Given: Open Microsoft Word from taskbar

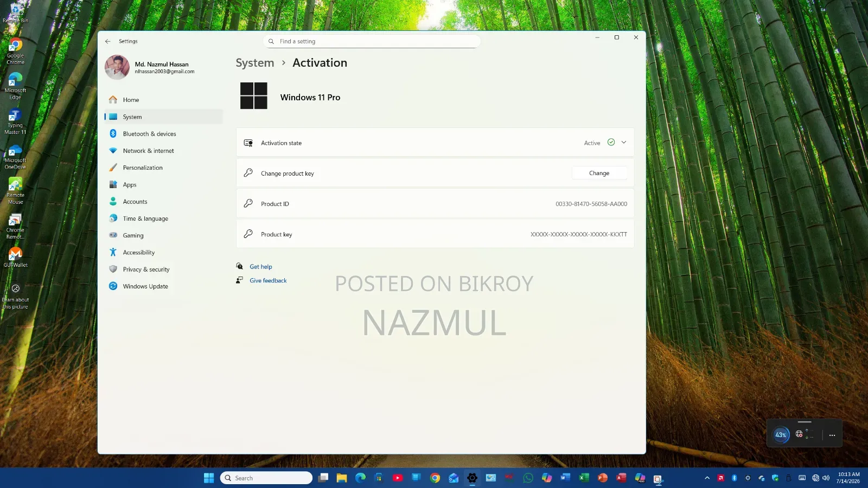Looking at the screenshot, I should click(565, 478).
